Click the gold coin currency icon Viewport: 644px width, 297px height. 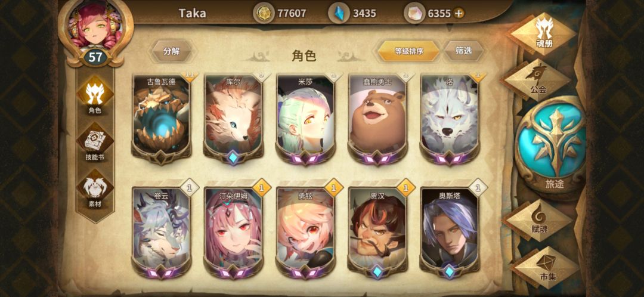pyautogui.click(x=263, y=13)
